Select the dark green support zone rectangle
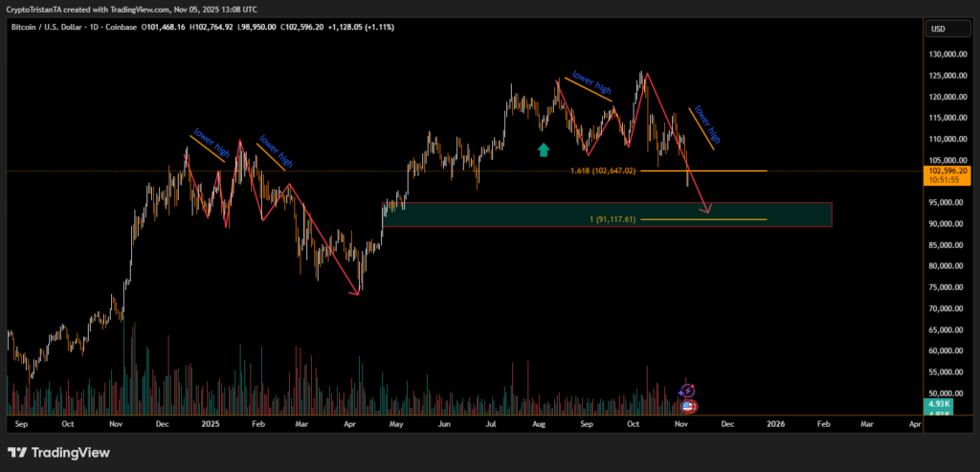The image size is (980, 472). point(606,214)
